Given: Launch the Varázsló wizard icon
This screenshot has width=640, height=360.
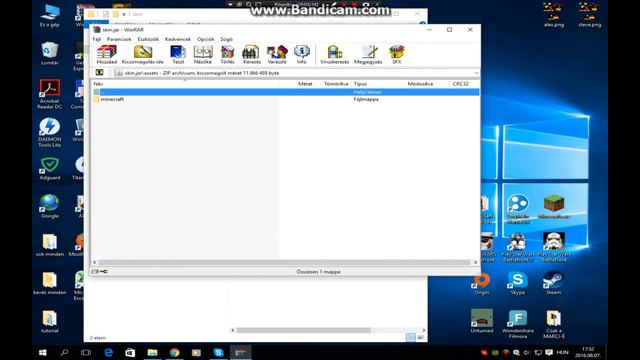Looking at the screenshot, I should click(x=277, y=54).
